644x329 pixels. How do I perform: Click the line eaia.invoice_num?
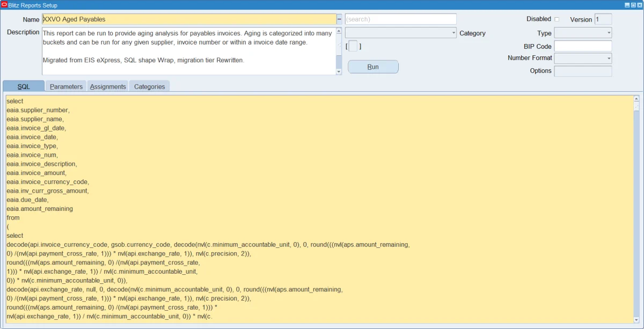point(32,155)
